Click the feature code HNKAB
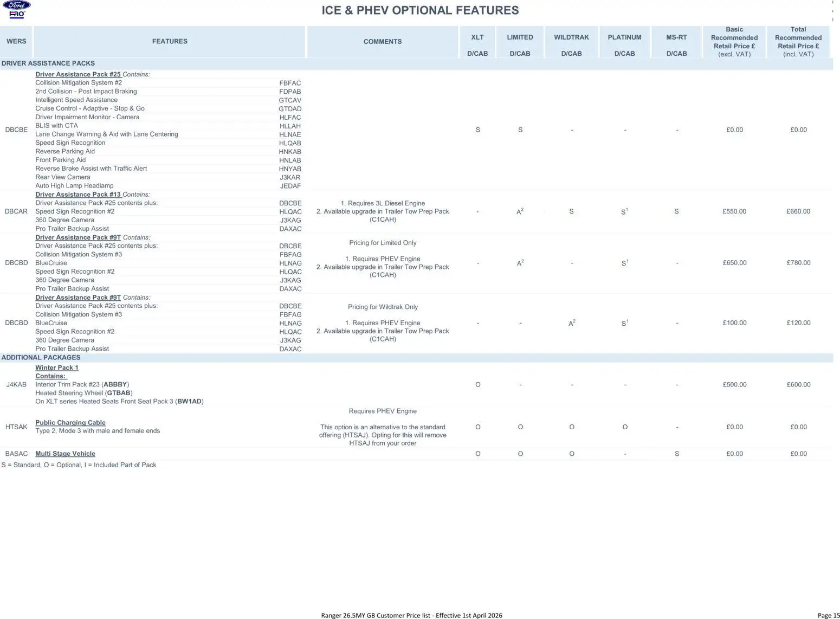 pyautogui.click(x=290, y=152)
